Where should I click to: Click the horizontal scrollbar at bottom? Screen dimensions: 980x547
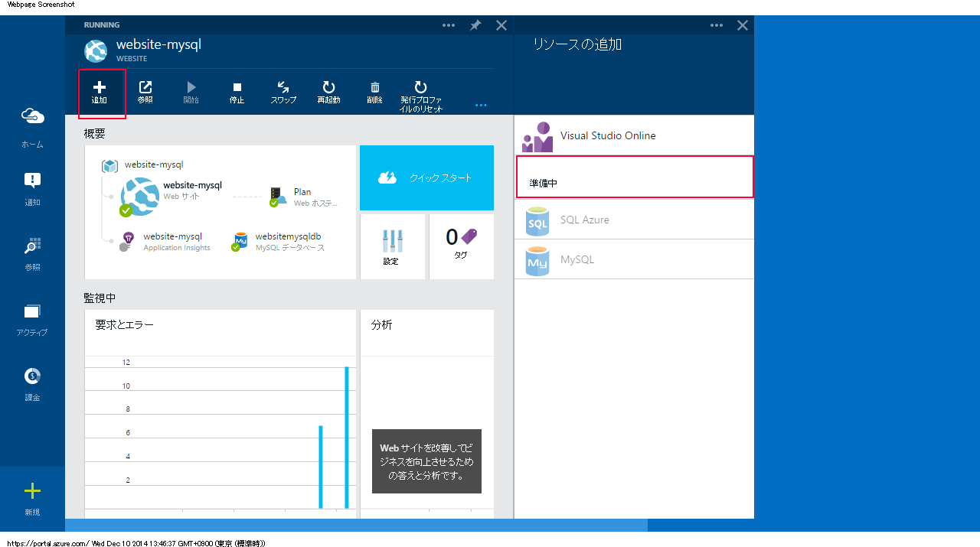pyautogui.click(x=356, y=525)
